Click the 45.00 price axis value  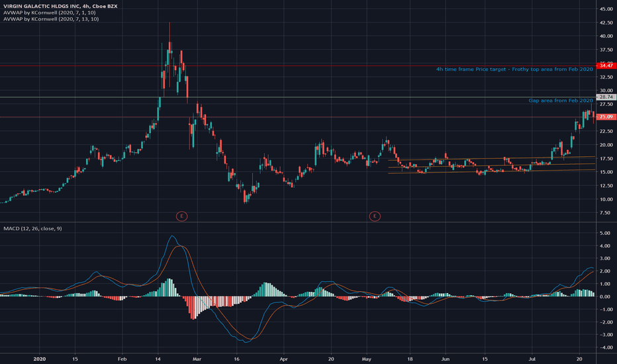pyautogui.click(x=606, y=9)
